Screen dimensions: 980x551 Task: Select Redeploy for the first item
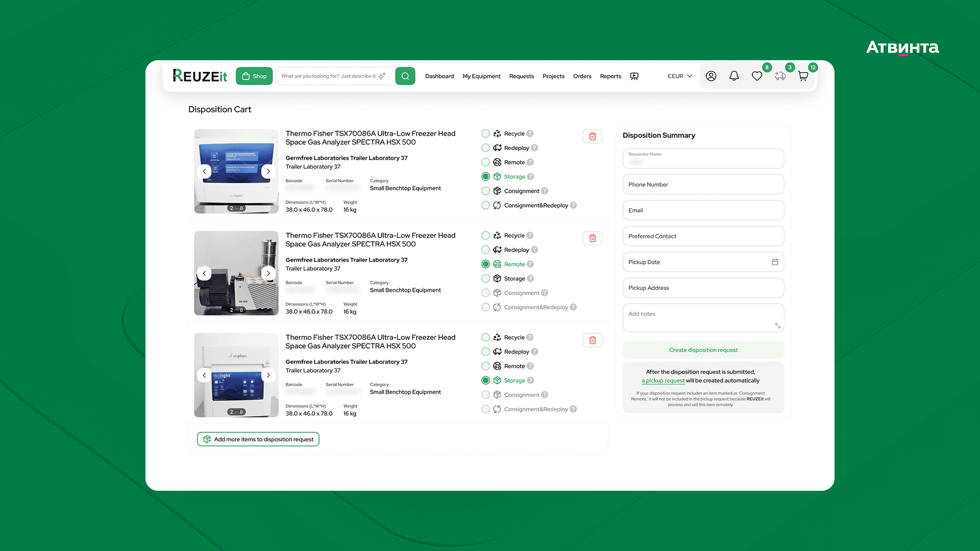tap(485, 148)
